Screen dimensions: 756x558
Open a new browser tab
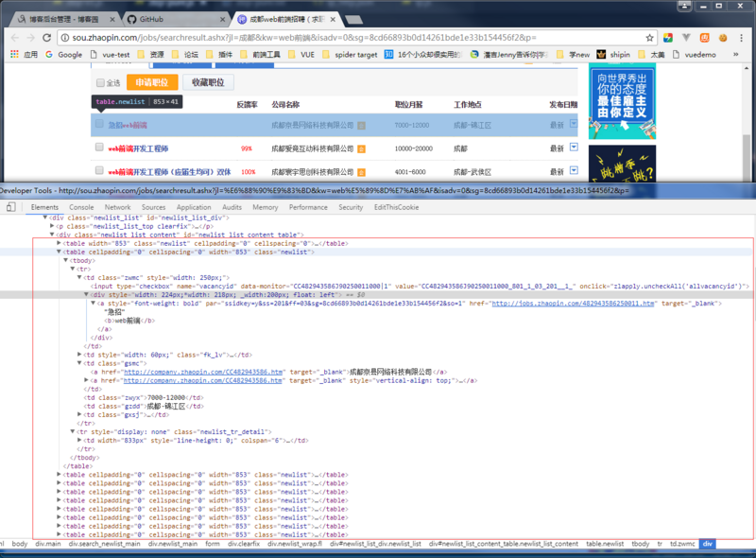(x=353, y=19)
